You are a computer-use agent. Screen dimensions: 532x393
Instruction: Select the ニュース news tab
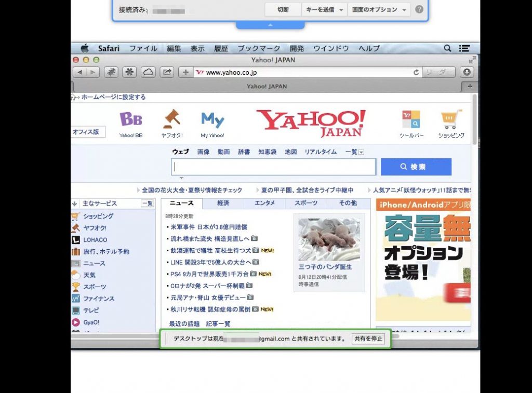point(181,203)
